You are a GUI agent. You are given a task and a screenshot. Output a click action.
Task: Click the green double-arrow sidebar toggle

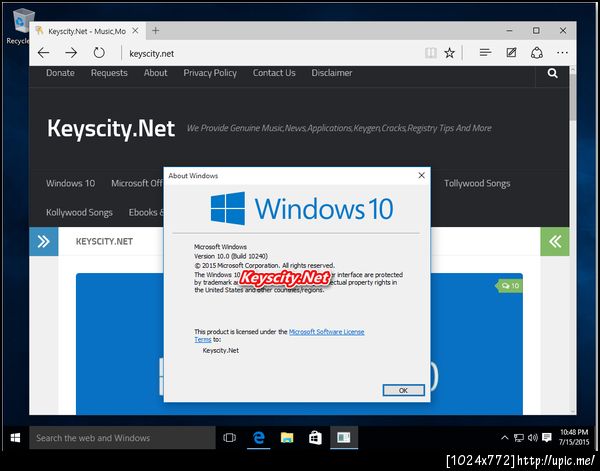pyautogui.click(x=554, y=241)
